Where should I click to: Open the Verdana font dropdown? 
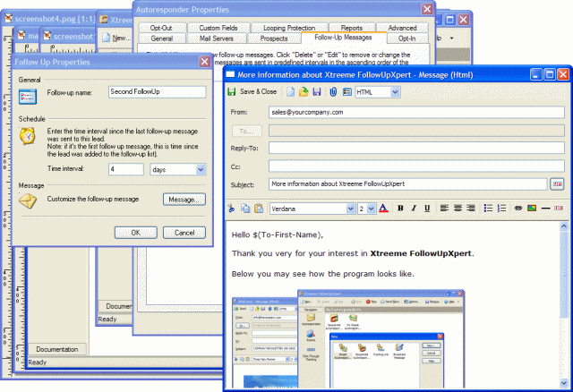(x=350, y=209)
